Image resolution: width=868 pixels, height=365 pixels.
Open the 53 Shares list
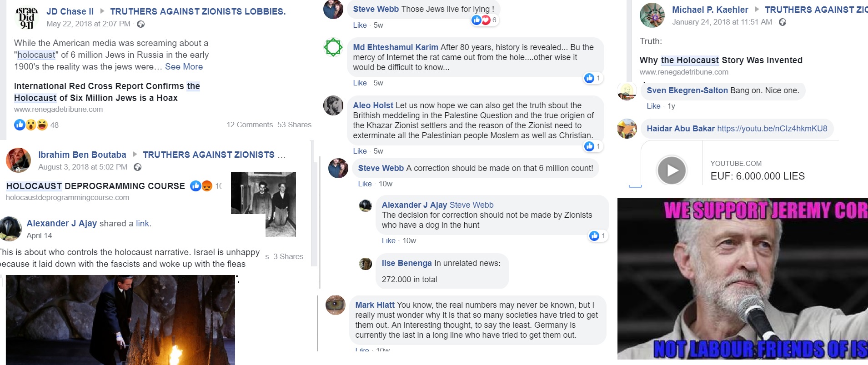tap(294, 125)
